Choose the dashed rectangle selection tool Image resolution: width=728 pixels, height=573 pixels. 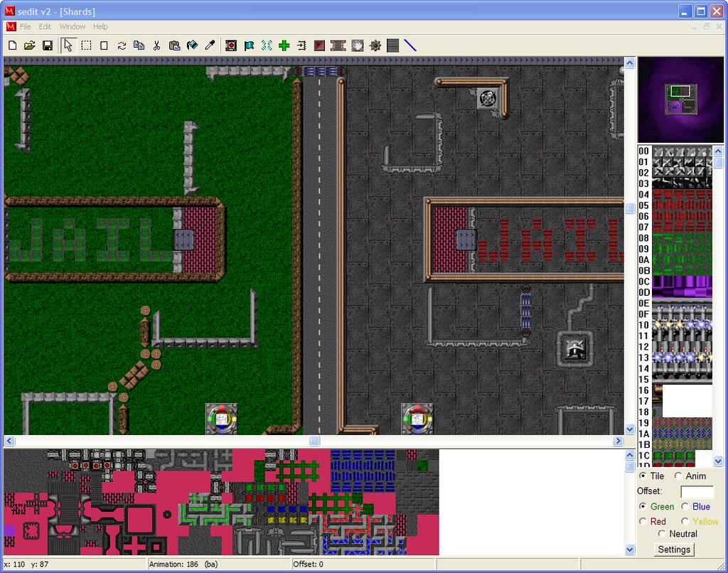click(x=86, y=45)
